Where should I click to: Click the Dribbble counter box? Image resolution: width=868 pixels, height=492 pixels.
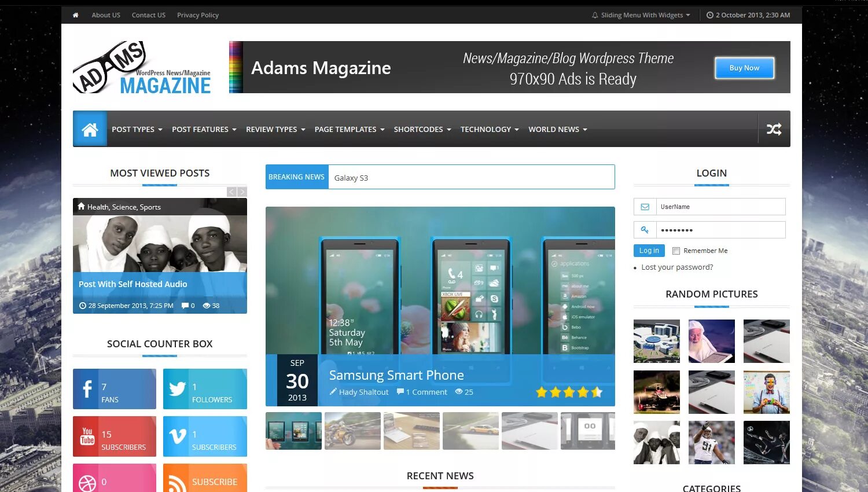[x=115, y=478]
